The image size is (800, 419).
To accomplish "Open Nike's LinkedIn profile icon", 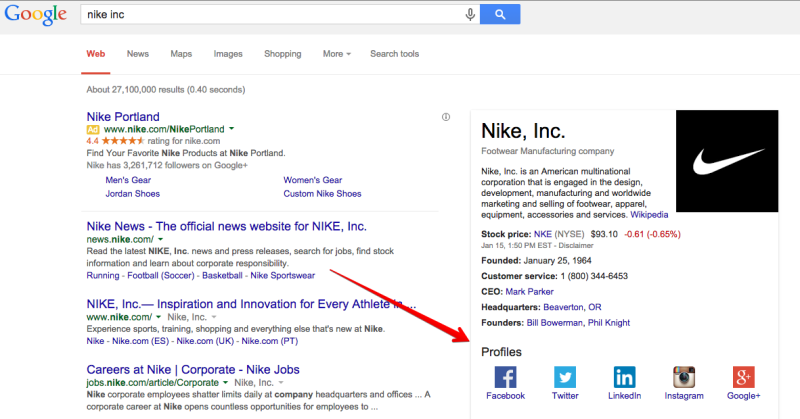I will click(624, 378).
